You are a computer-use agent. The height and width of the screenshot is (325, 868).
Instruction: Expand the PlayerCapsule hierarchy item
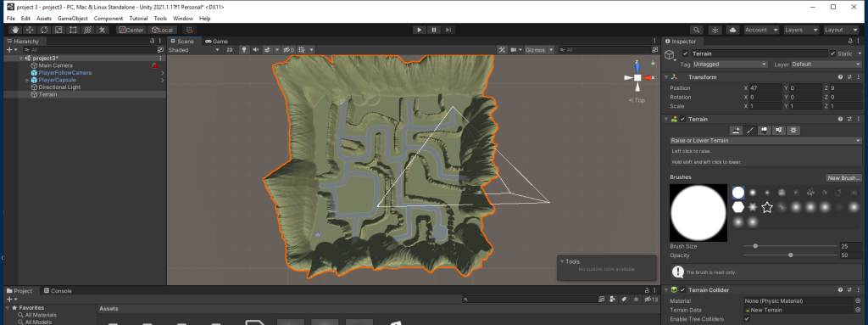(27, 80)
